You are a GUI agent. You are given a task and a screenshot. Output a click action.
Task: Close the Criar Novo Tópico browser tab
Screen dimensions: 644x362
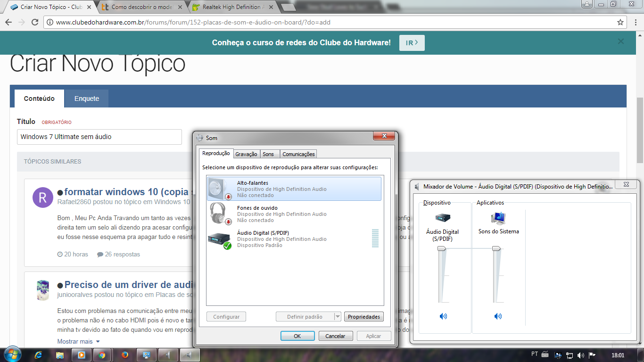point(89,7)
